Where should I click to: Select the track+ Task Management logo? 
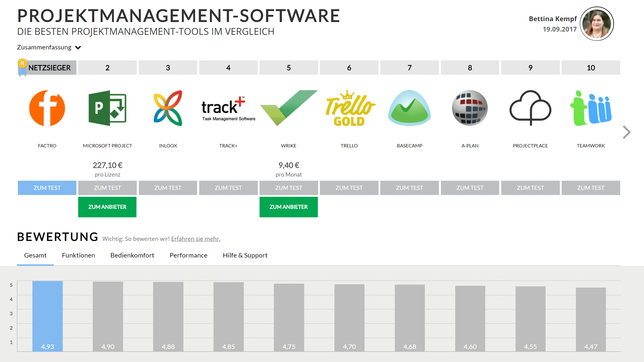pos(228,109)
